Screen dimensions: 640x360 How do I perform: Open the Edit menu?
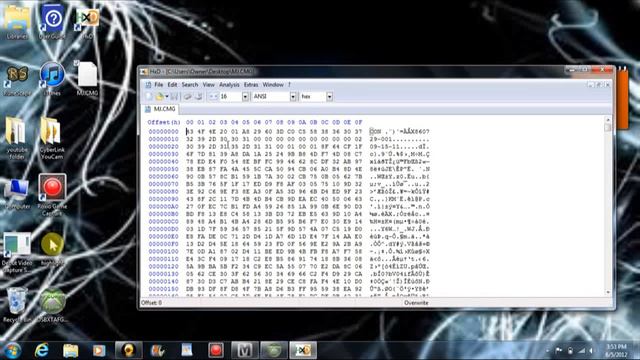[x=172, y=85]
